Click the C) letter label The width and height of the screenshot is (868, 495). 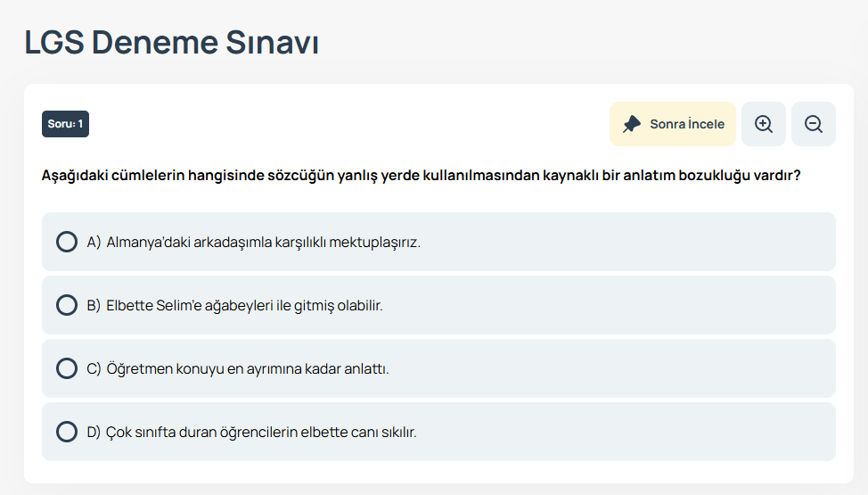[94, 368]
